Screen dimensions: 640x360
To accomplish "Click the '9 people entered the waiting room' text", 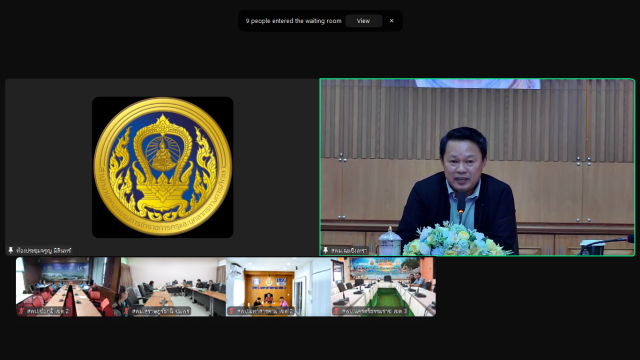I will click(293, 21).
